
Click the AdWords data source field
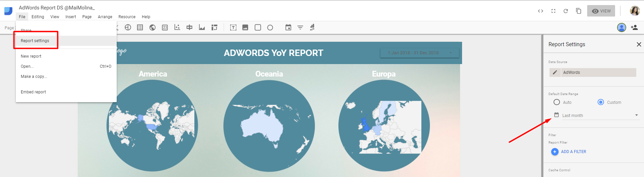tap(599, 72)
